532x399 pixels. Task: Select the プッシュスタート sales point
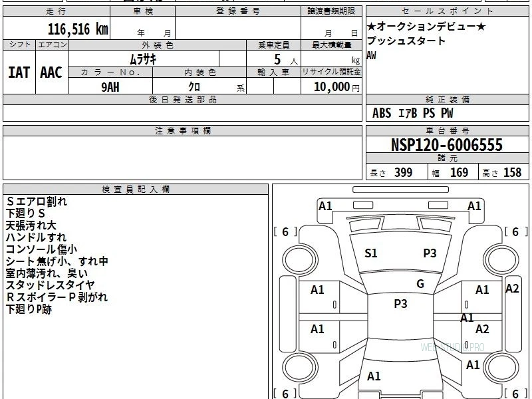[406, 41]
